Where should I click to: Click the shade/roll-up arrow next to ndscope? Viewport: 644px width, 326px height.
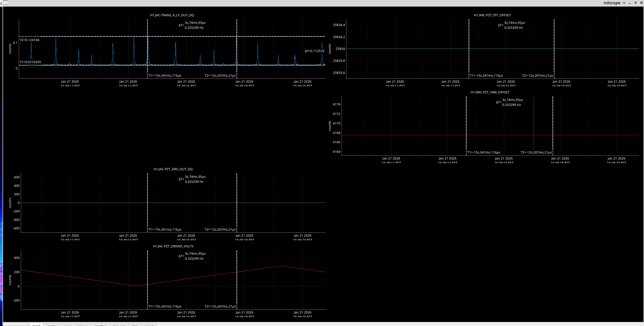(x=624, y=3)
